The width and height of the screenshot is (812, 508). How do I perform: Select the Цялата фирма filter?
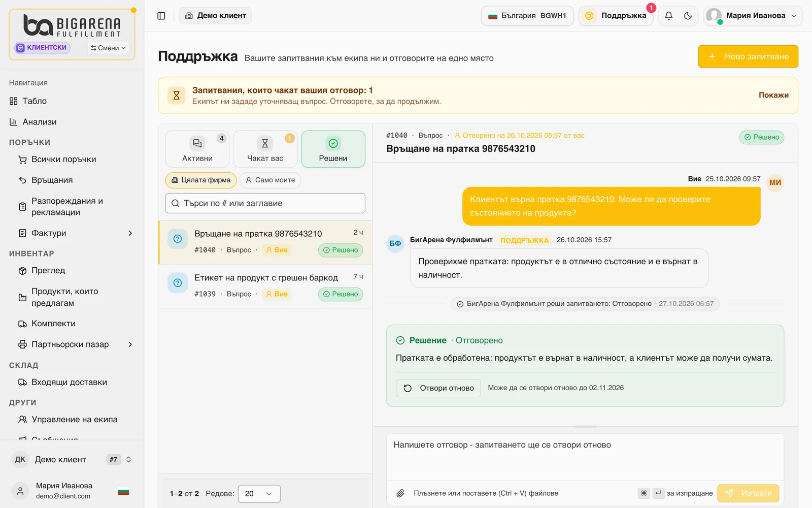201,180
